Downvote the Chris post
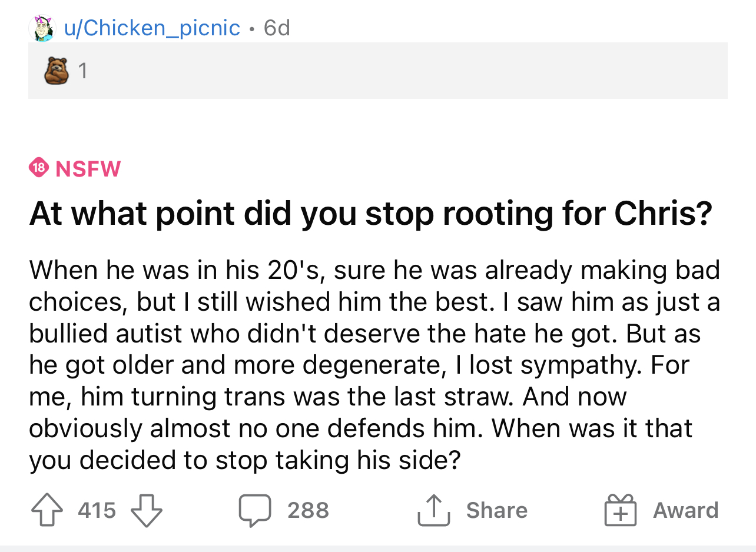This screenshot has height=552, width=756. 145,510
